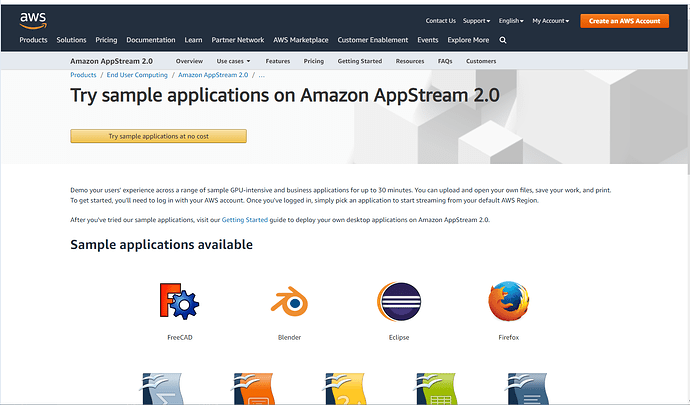Switch to the Customers tab
The height and width of the screenshot is (405, 690).
481,61
